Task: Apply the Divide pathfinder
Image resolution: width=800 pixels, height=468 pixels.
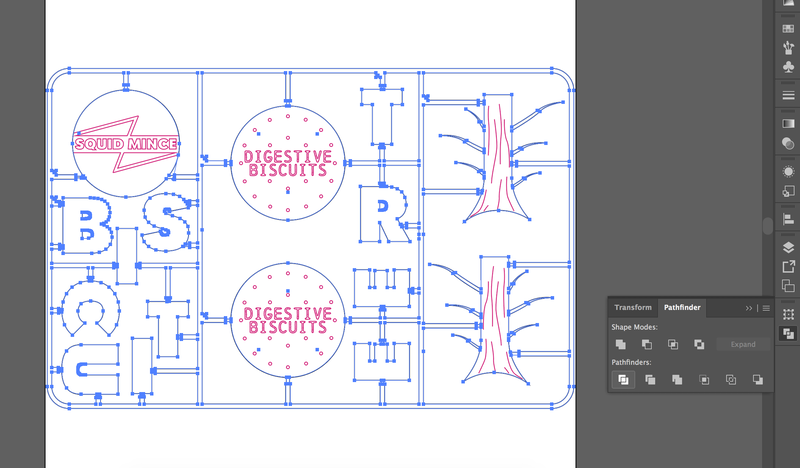Action: pyautogui.click(x=623, y=380)
